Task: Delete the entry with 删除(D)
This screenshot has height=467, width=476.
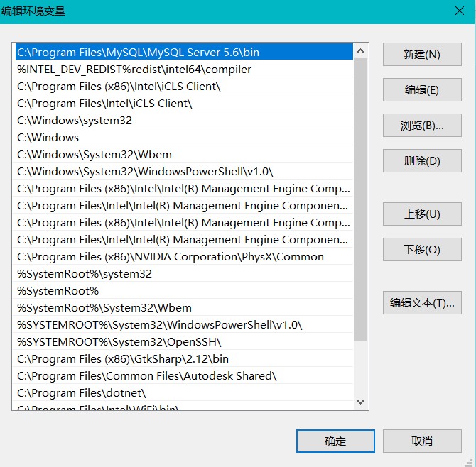Action: click(x=422, y=160)
